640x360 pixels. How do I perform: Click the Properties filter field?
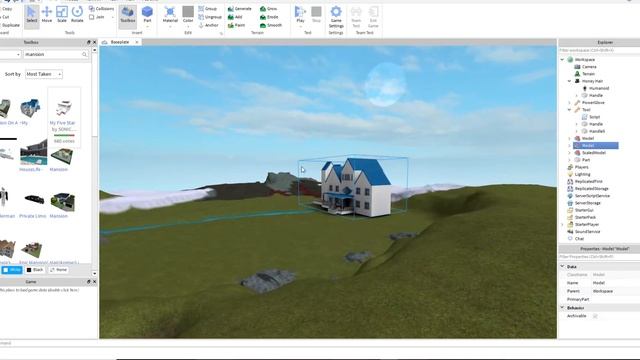[599, 257]
